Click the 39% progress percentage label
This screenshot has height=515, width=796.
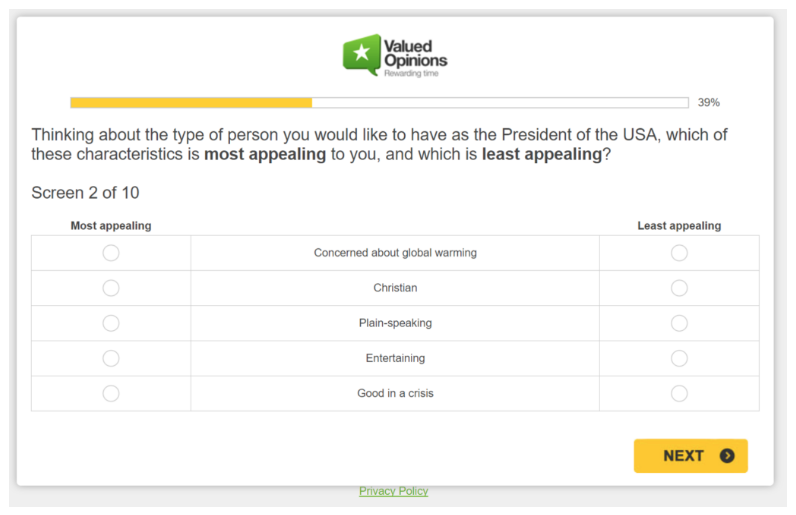[708, 102]
